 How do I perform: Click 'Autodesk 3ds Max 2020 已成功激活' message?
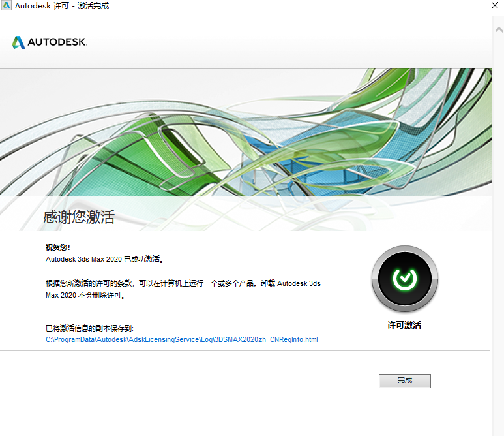pos(105,259)
